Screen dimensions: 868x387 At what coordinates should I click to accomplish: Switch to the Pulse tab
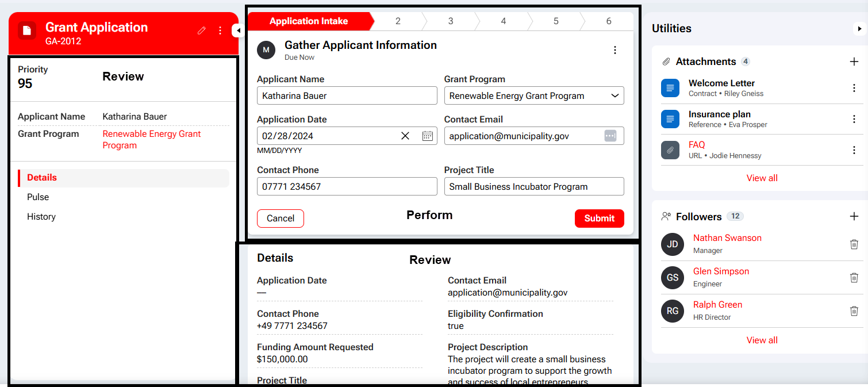38,197
